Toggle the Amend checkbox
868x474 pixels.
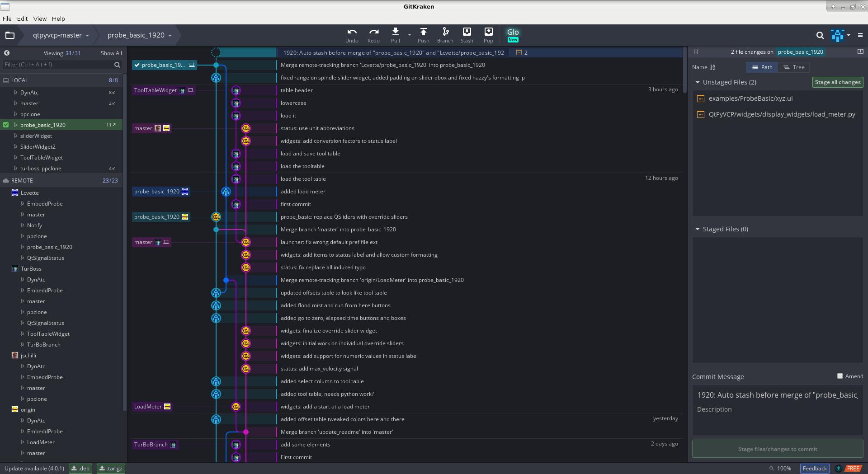point(840,376)
